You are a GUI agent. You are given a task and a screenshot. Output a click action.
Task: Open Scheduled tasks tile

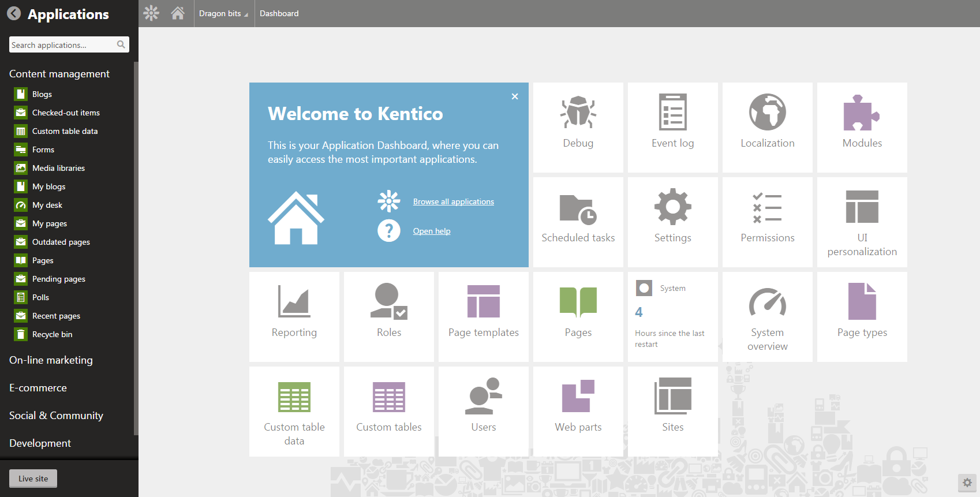(578, 222)
